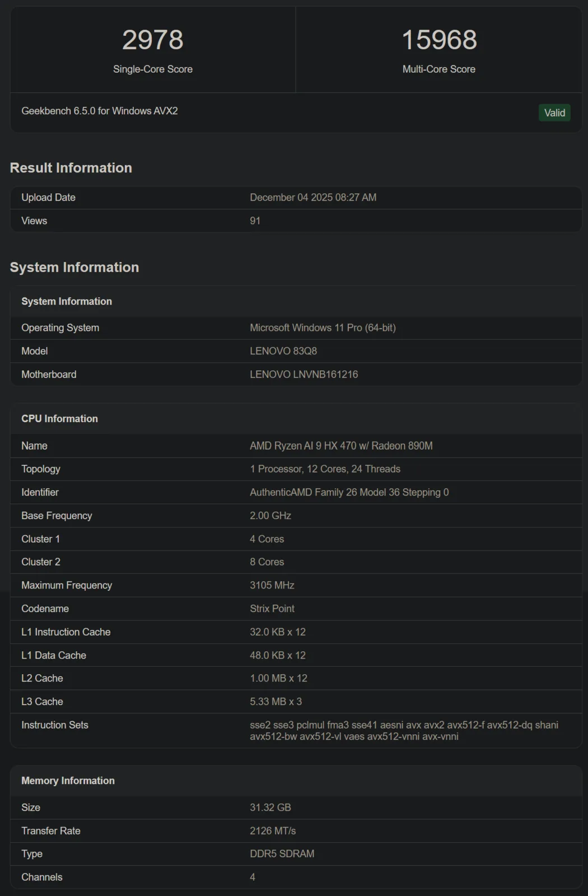Select the Result Information heading

(x=71, y=168)
